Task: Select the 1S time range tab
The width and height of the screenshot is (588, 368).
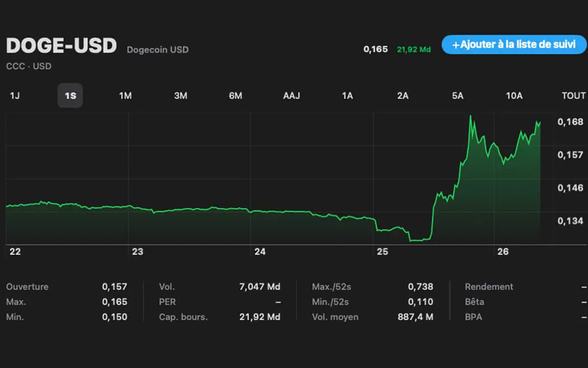Action: (70, 96)
